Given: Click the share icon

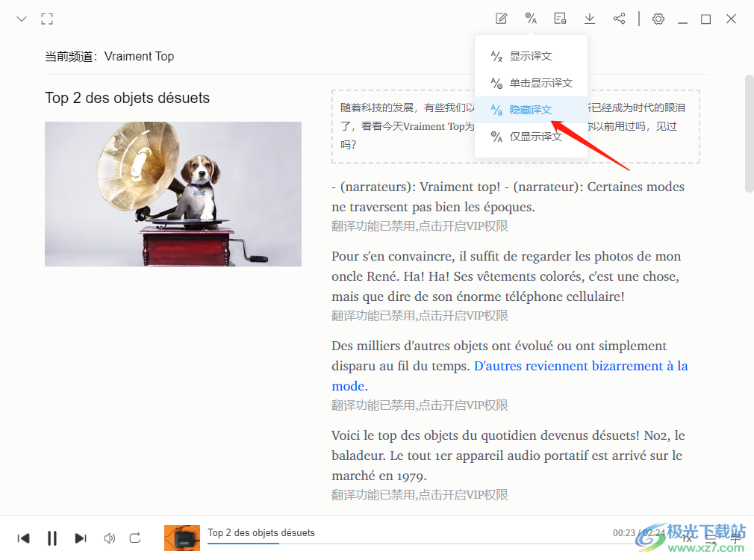Looking at the screenshot, I should coord(620,19).
